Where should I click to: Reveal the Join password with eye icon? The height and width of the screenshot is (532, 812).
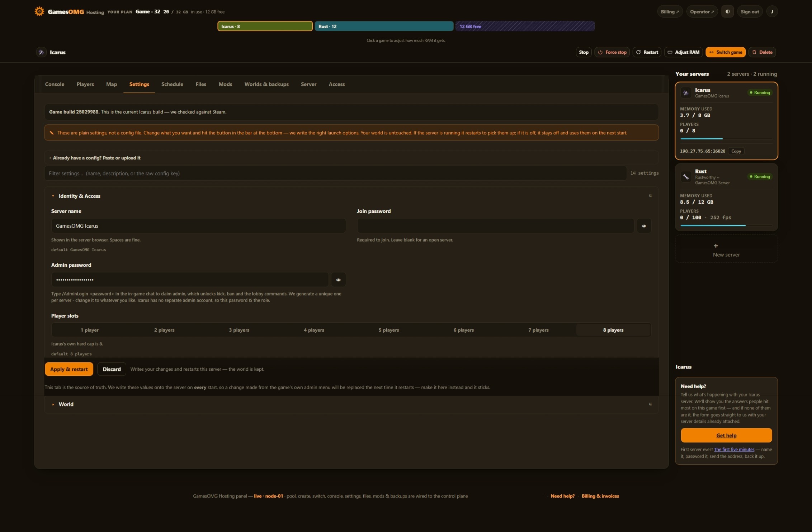[x=644, y=226]
